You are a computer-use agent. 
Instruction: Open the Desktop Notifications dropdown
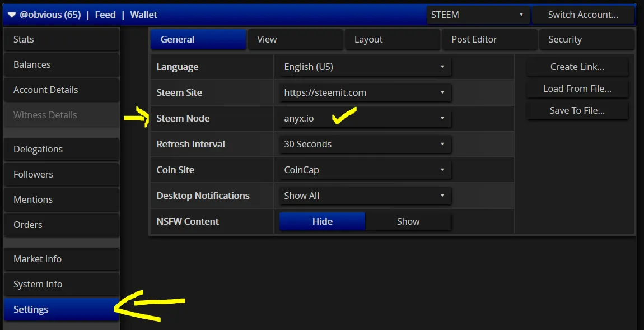point(365,196)
